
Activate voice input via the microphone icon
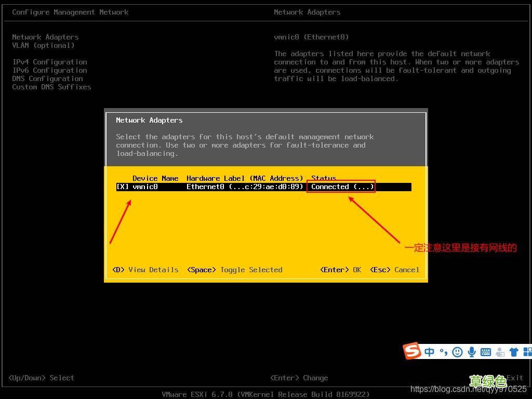click(473, 352)
